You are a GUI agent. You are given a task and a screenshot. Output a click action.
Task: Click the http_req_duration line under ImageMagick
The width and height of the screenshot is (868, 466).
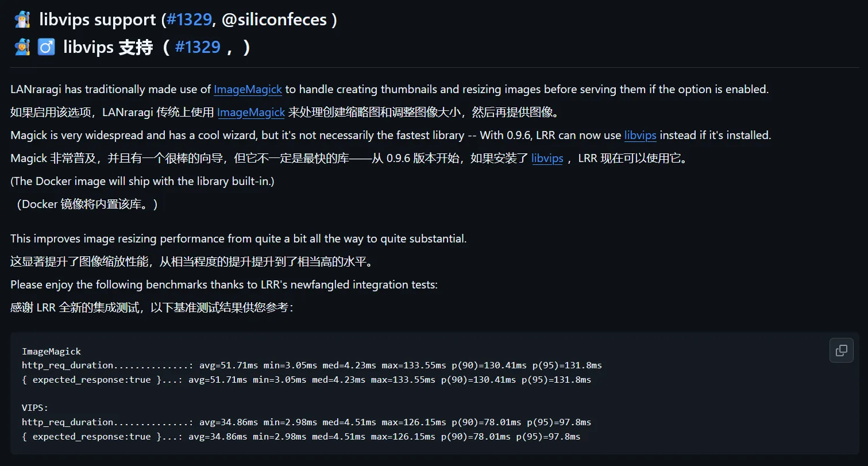tap(311, 365)
